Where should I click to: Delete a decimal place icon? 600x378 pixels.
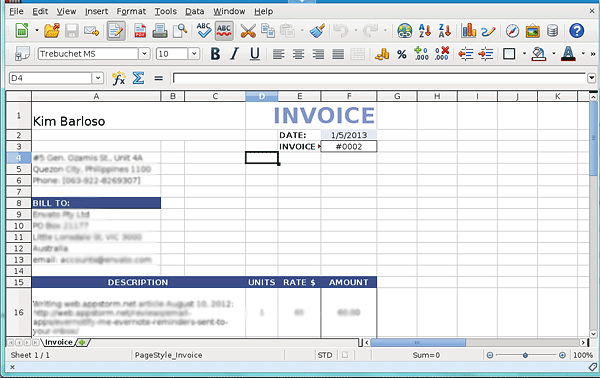(442, 54)
